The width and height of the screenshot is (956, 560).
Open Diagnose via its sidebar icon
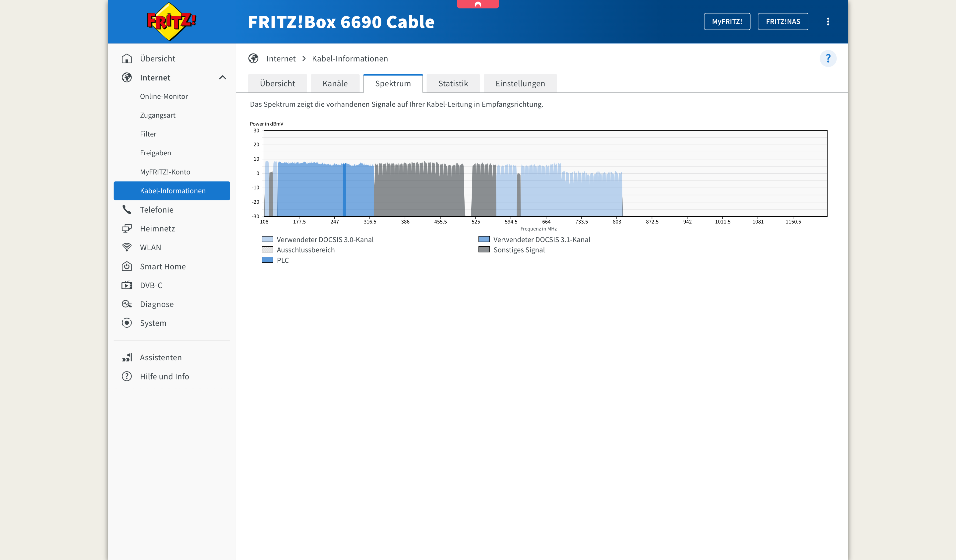tap(127, 304)
